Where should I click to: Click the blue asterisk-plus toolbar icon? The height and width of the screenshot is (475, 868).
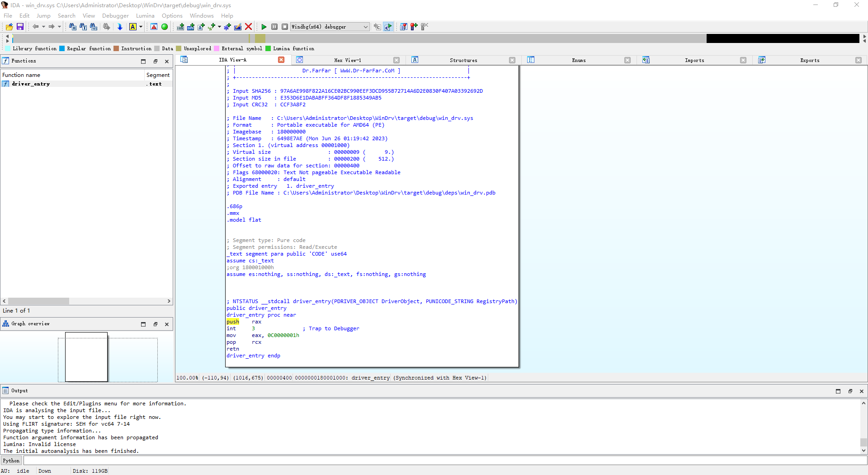(227, 27)
